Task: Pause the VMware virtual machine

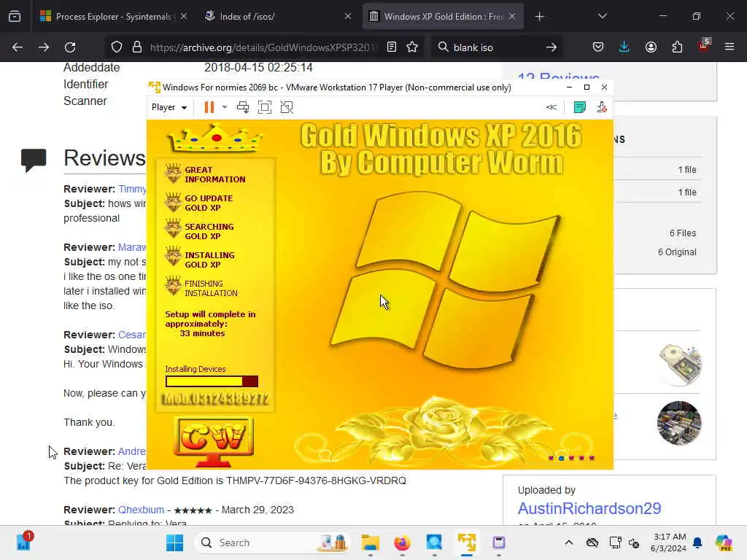Action: click(209, 107)
